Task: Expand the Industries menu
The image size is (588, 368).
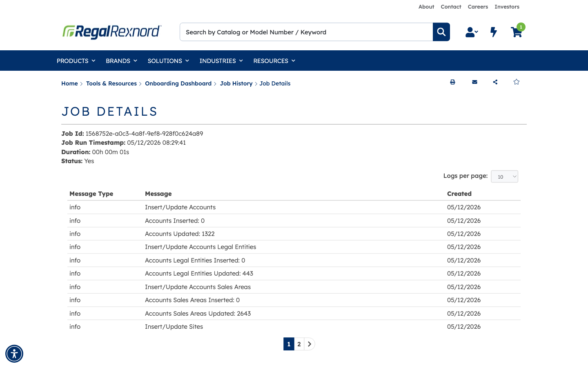Action: tap(221, 61)
